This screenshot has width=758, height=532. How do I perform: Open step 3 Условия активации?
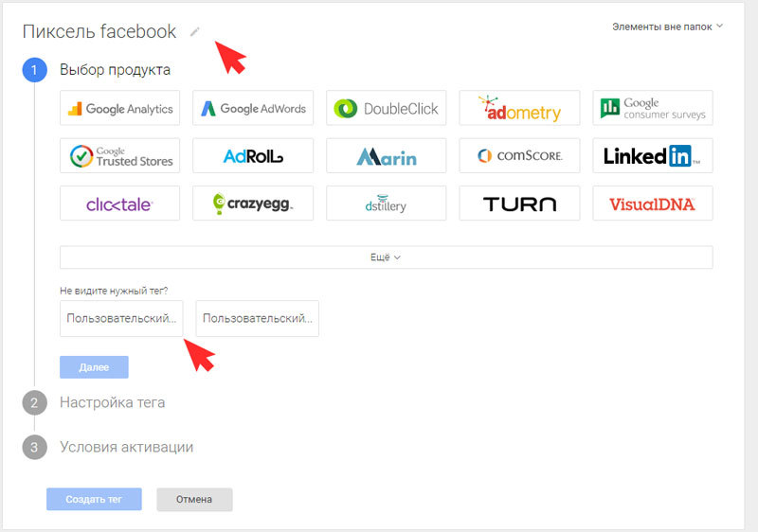click(x=126, y=447)
